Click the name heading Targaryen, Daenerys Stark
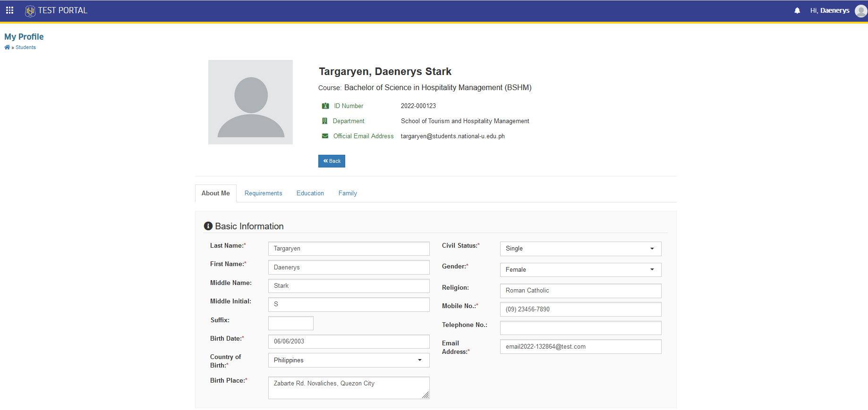868x410 pixels. (385, 72)
